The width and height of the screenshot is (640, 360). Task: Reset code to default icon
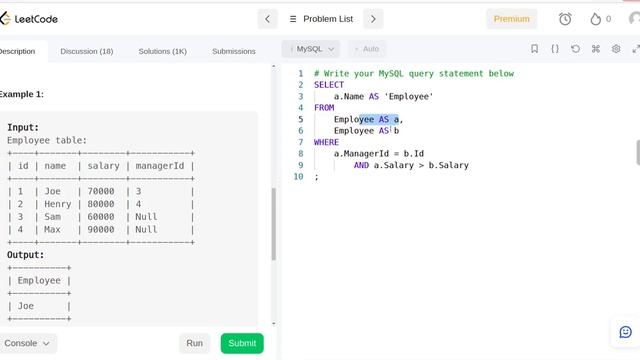[575, 49]
